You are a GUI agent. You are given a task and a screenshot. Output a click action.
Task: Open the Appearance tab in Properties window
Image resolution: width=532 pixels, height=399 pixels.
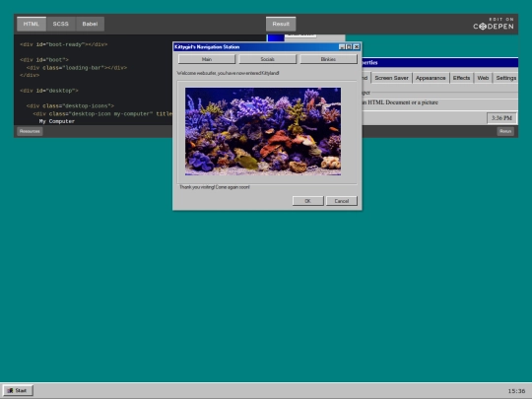(x=431, y=78)
